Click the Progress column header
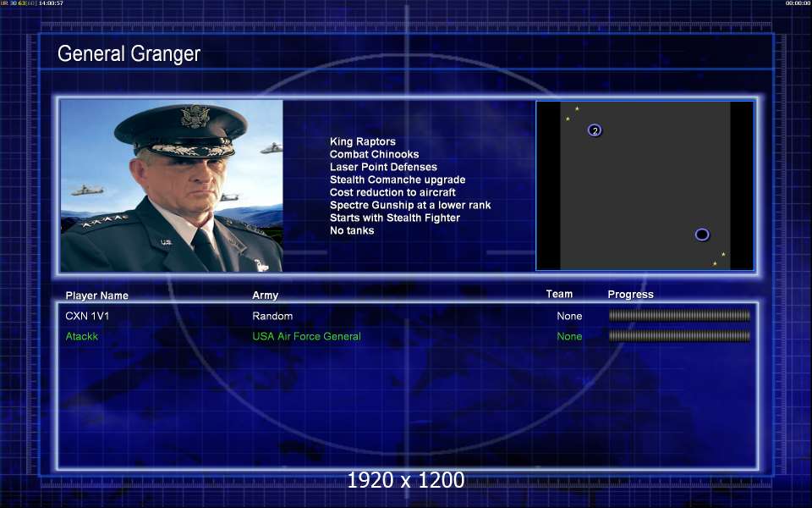Screen dimensions: 812x508 [x=630, y=295]
